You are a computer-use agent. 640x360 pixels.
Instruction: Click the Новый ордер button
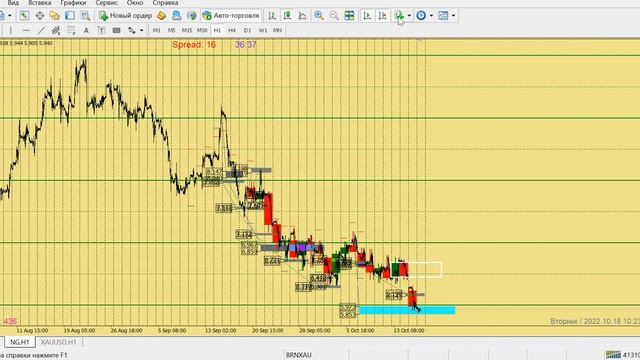[125, 16]
